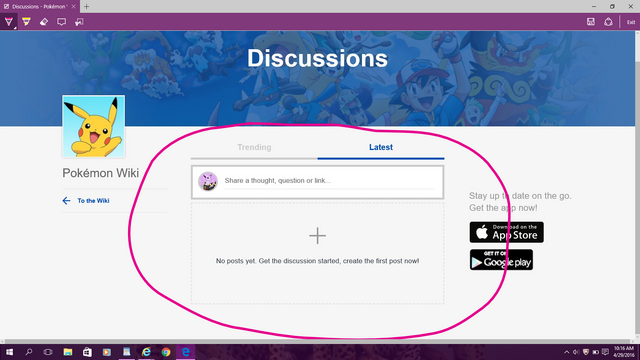Image resolution: width=640 pixels, height=360 pixels.
Task: Switch to Microsoft Edge taskbar icon
Action: (185, 352)
